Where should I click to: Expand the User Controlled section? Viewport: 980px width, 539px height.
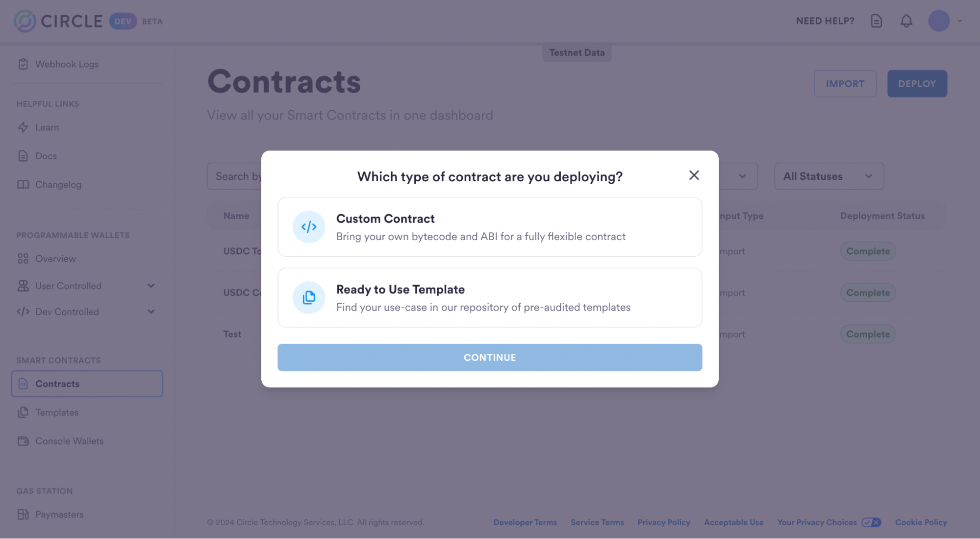pos(151,286)
